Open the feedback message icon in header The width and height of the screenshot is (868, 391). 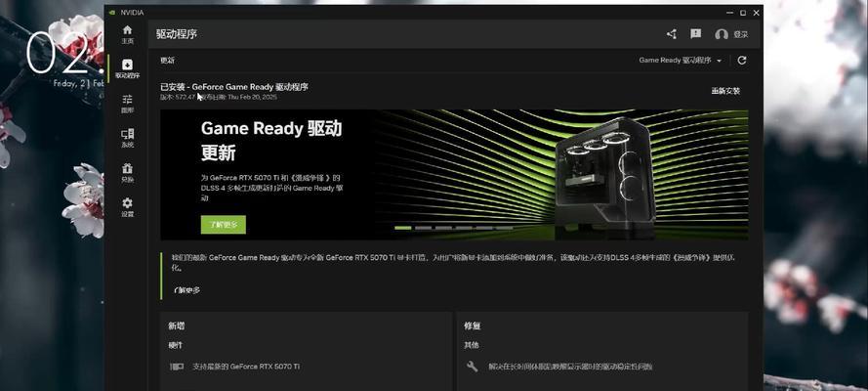click(x=696, y=34)
